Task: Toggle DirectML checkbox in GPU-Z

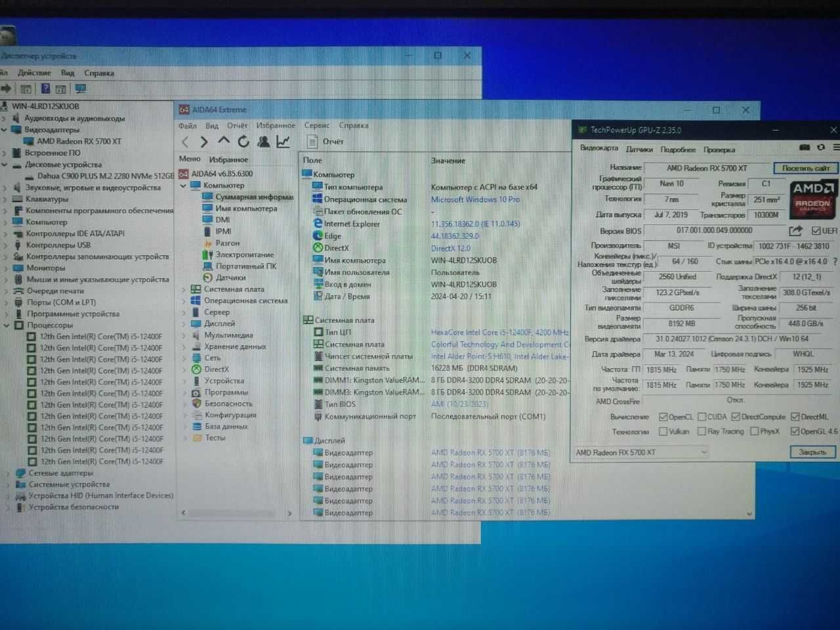Action: (795, 417)
